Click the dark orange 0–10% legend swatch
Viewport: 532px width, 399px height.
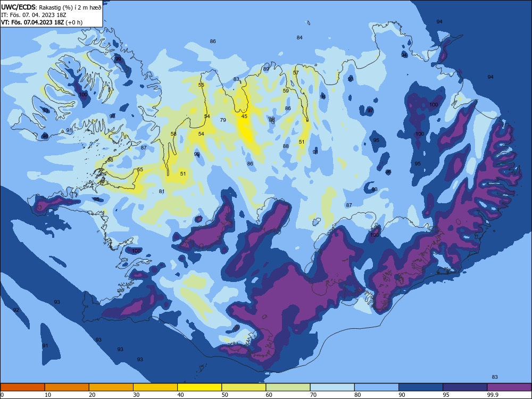tap(22, 387)
